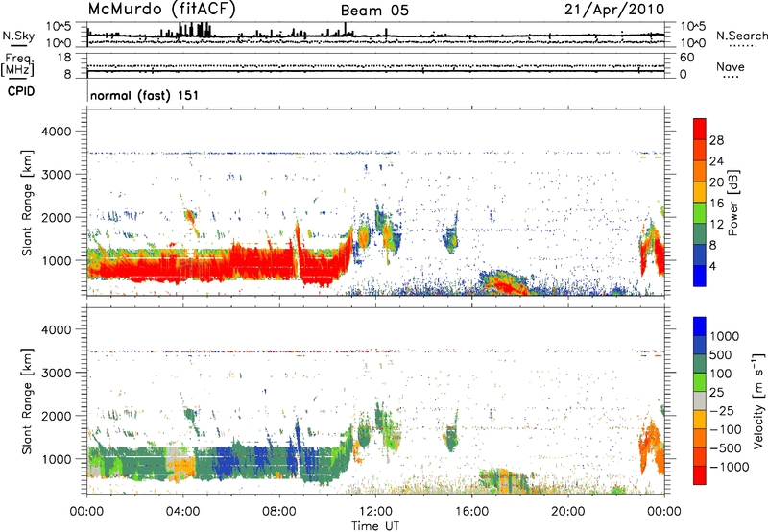Click the 500 label on Velocity colorbar
The height and width of the screenshot is (532, 768).
720,355
